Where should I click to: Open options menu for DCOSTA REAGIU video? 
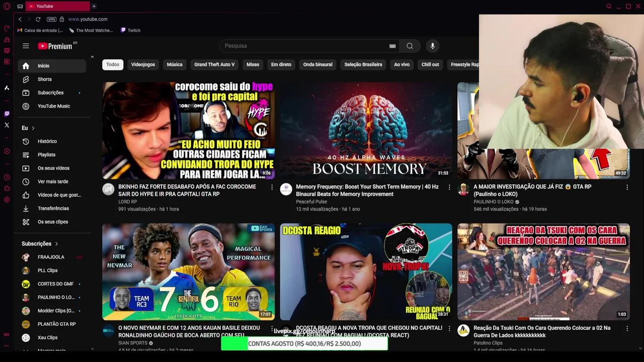click(449, 329)
